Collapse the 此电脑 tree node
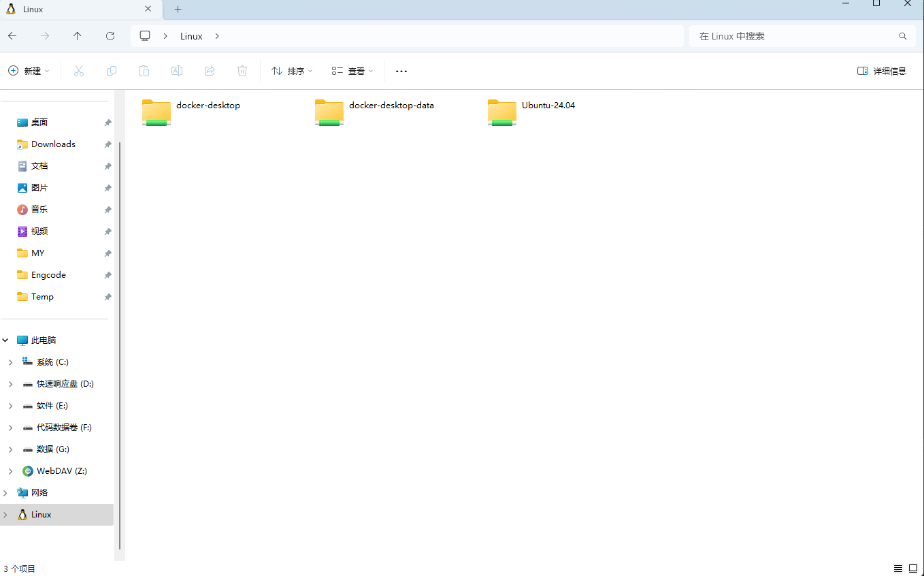The image size is (924, 576). pos(5,340)
